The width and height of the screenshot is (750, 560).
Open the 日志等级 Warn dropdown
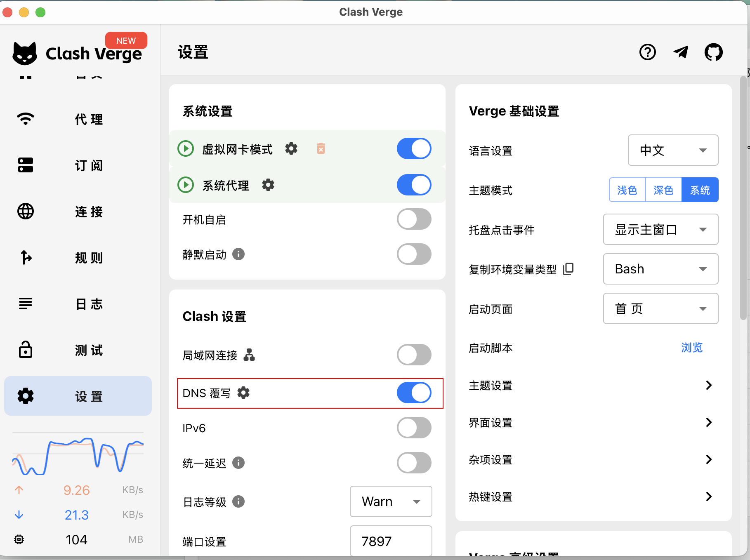pyautogui.click(x=391, y=501)
